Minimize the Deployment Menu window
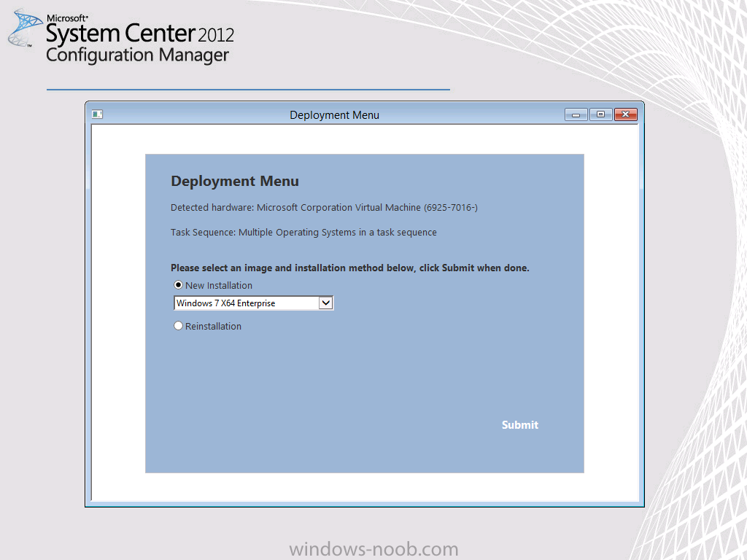This screenshot has height=560, width=747. point(576,114)
